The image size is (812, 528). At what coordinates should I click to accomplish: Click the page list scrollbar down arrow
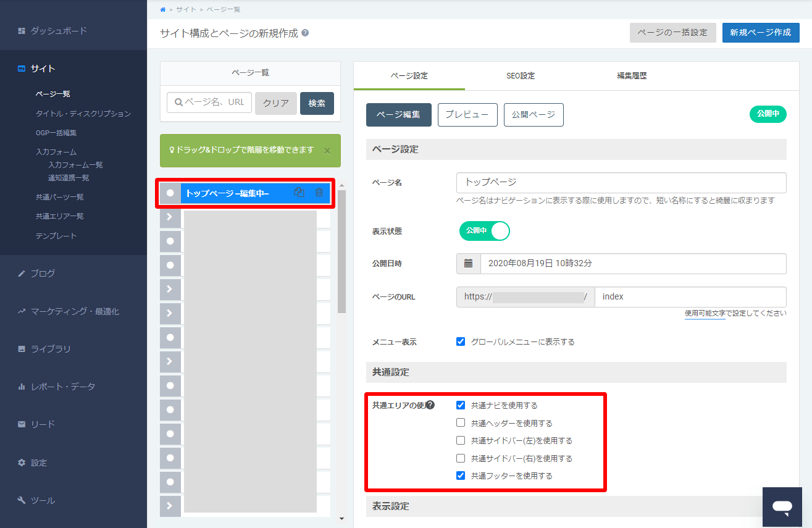click(342, 519)
